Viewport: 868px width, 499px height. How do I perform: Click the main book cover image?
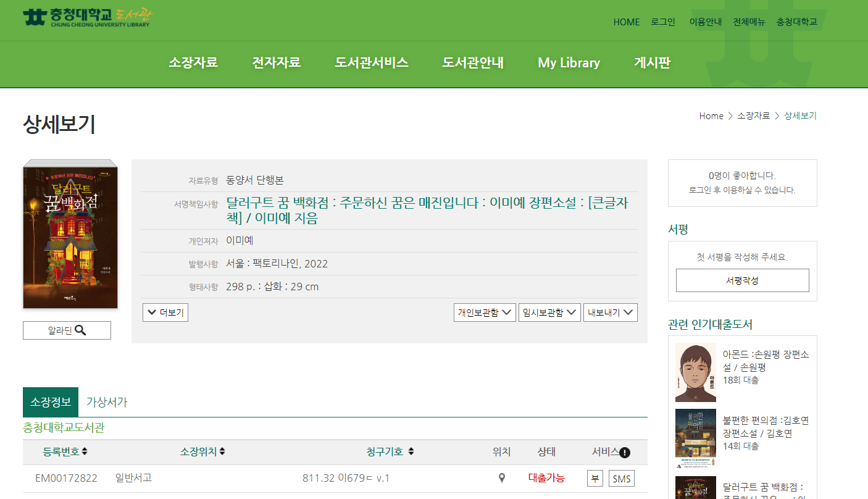tap(70, 234)
